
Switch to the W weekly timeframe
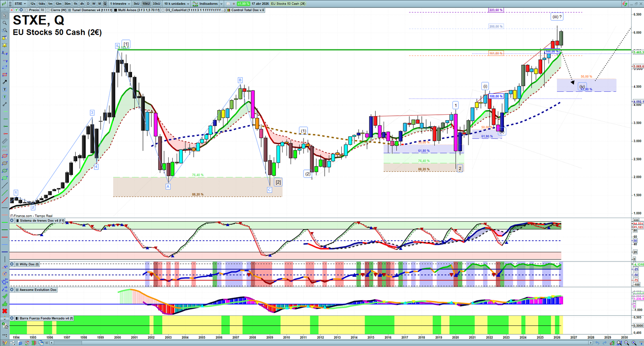[94, 4]
